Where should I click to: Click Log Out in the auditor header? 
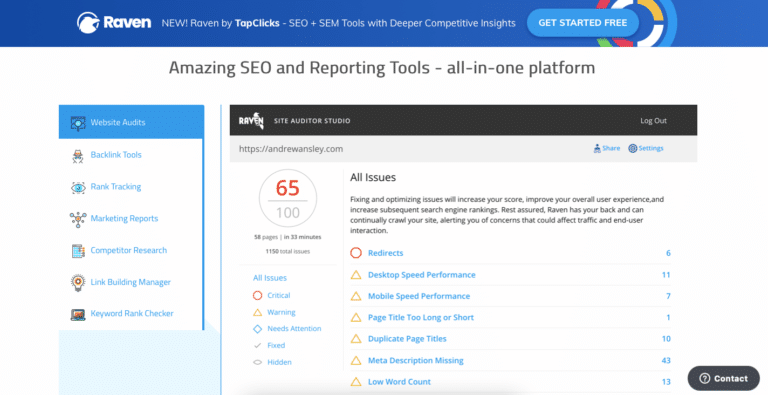(653, 121)
